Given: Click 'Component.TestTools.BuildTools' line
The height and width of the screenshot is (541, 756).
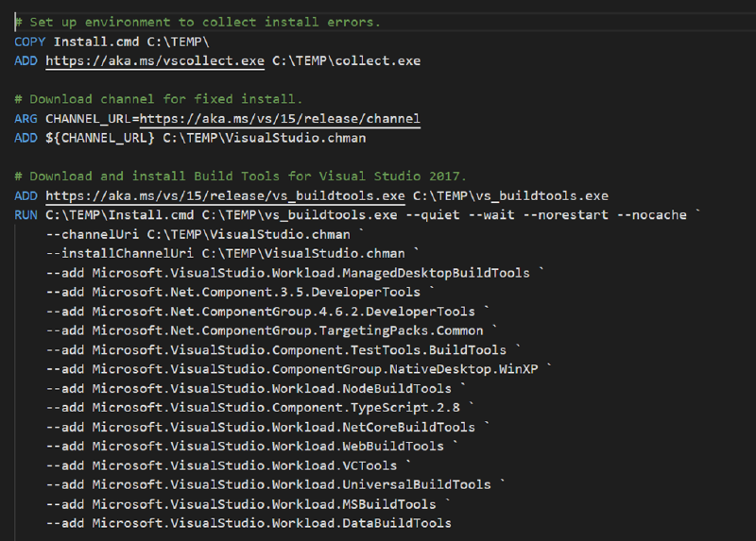Looking at the screenshot, I should coord(283,350).
